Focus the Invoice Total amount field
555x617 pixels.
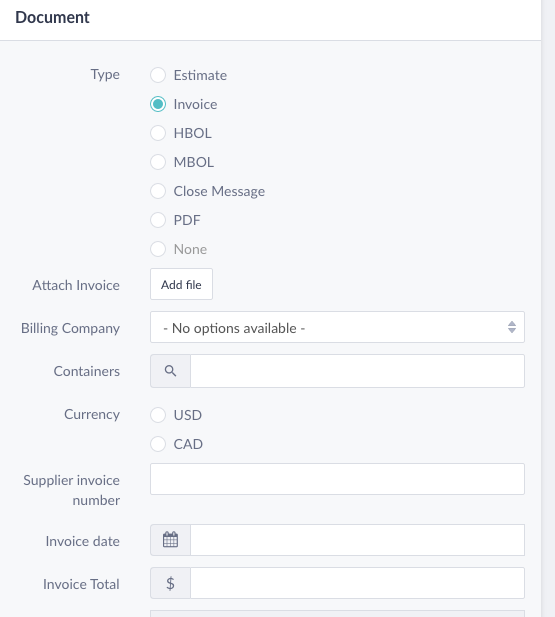click(x=357, y=583)
